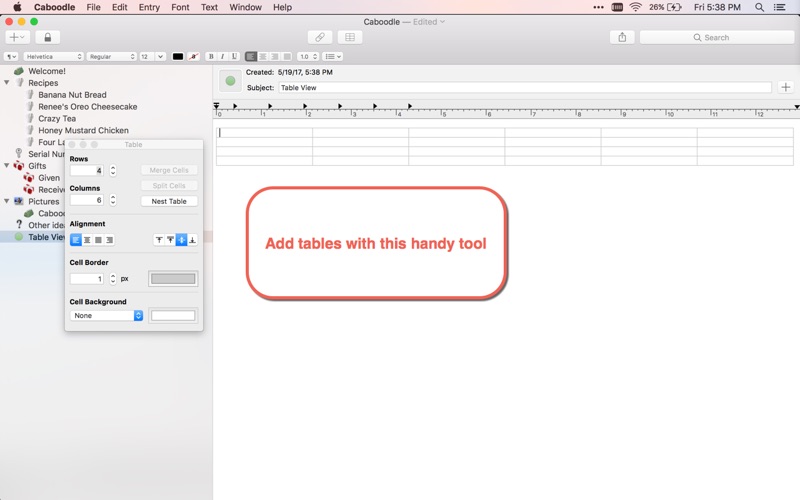800x500 pixels.
Task: Click the Split Cells button
Action: pyautogui.click(x=169, y=186)
